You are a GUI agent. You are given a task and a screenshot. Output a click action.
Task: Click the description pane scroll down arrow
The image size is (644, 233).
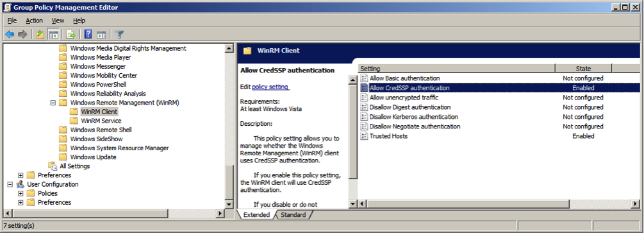[353, 203]
